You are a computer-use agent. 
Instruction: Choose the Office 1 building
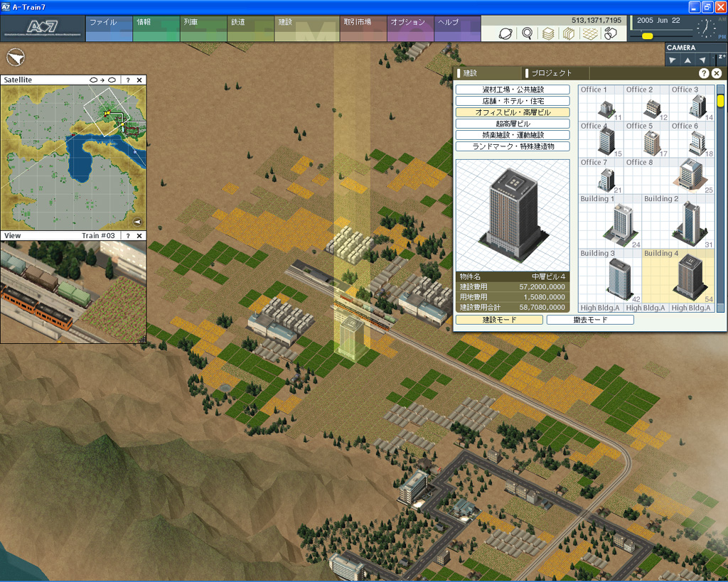[601, 103]
